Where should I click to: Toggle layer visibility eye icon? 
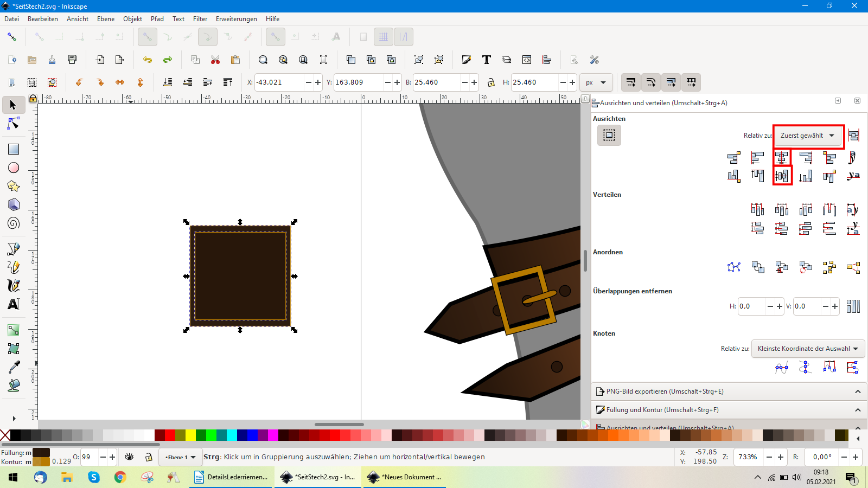(x=129, y=457)
